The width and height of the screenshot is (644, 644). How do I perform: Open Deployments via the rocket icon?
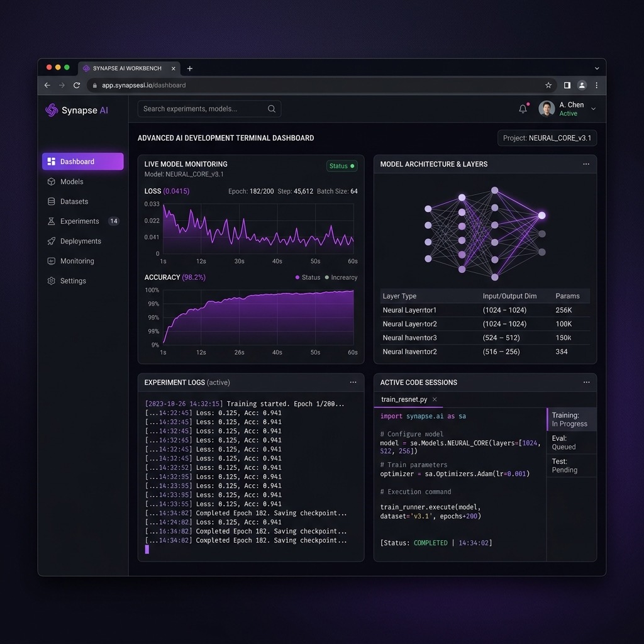point(52,241)
